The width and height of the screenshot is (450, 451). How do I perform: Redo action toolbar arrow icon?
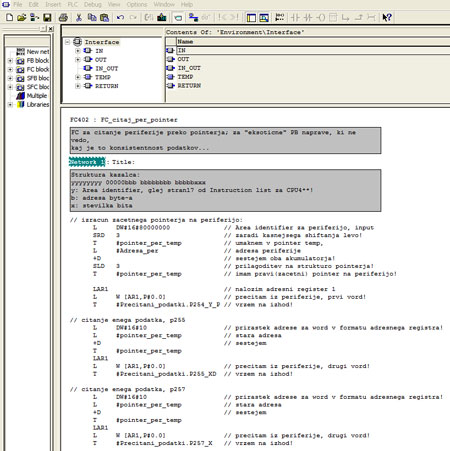133,17
